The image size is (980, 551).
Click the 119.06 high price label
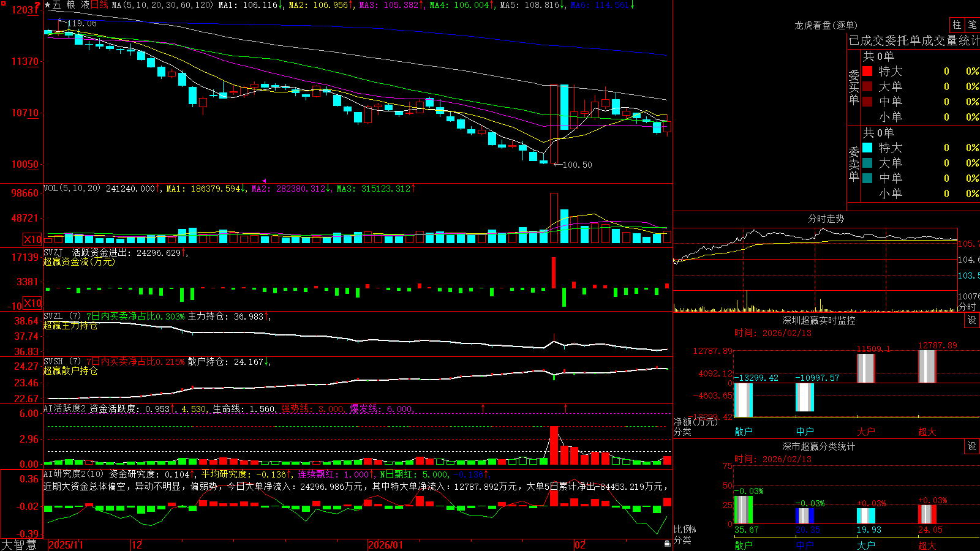tap(81, 23)
